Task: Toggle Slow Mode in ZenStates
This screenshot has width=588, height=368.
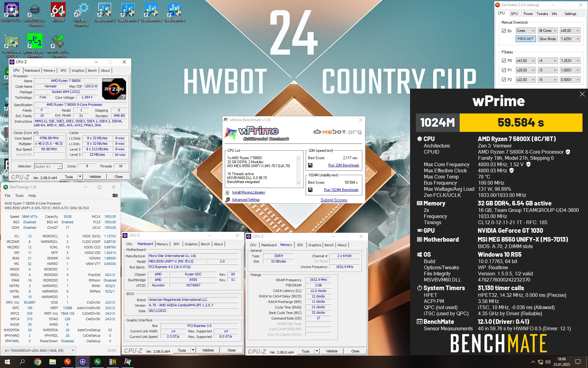Action: 548,39
